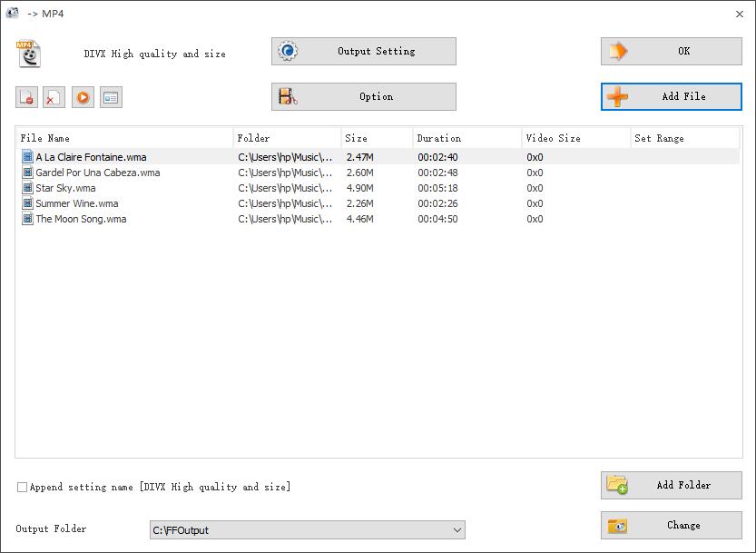Click the remove file toolbar icon
The width and height of the screenshot is (756, 553).
pos(26,97)
